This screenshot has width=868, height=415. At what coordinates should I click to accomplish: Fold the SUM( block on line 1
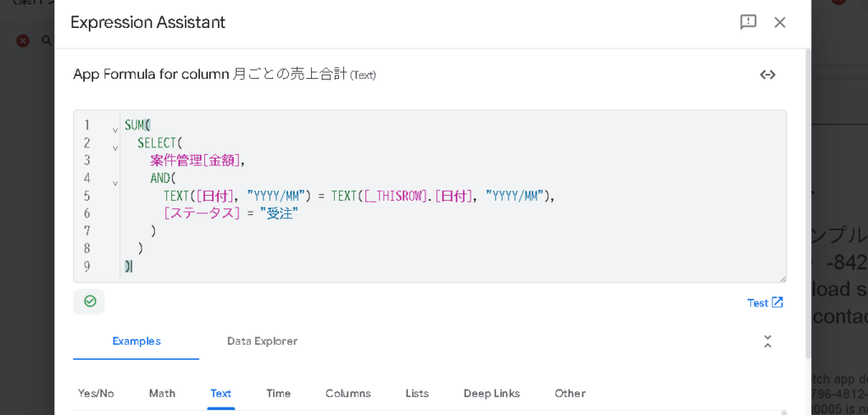[115, 130]
